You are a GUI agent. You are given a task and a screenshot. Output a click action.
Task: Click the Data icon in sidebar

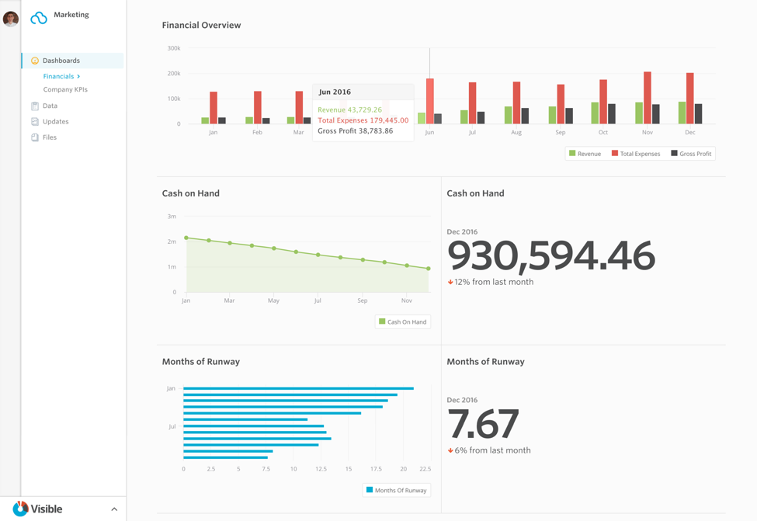point(35,106)
